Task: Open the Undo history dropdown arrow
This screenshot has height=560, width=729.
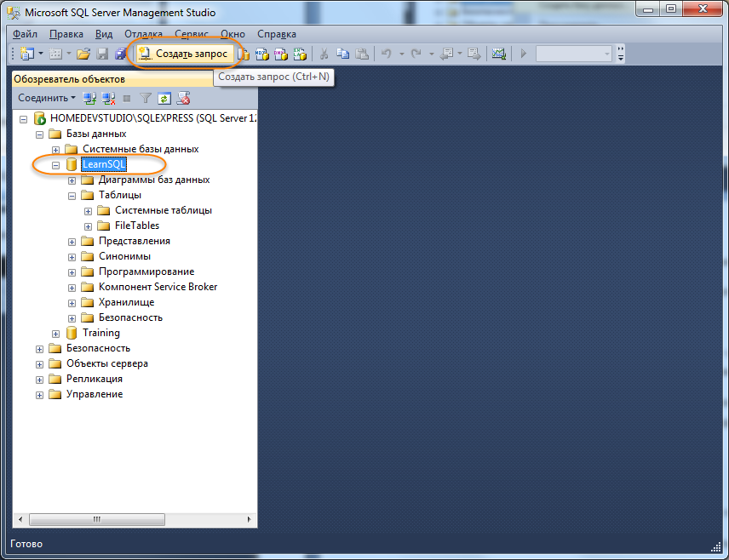Action: pyautogui.click(x=401, y=54)
